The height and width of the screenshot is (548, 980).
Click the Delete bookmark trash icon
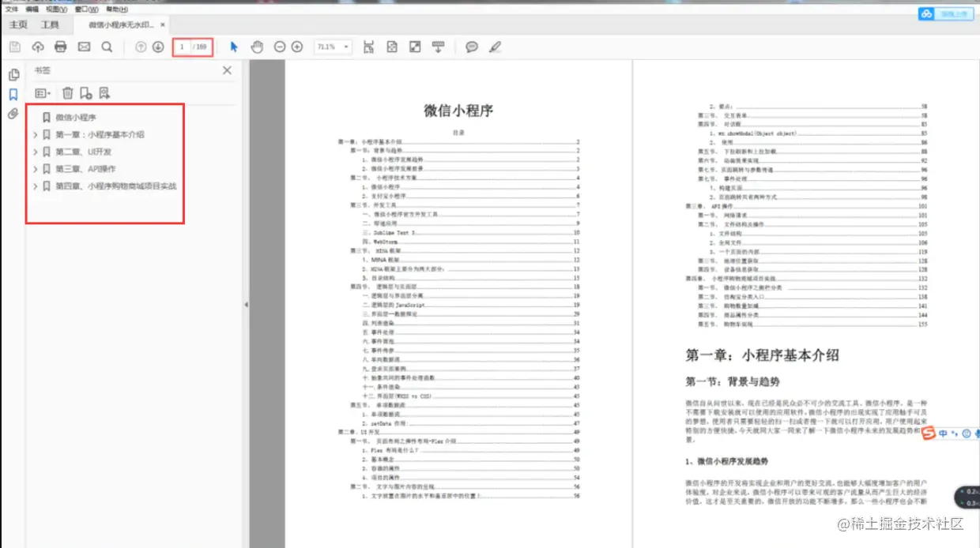click(67, 93)
